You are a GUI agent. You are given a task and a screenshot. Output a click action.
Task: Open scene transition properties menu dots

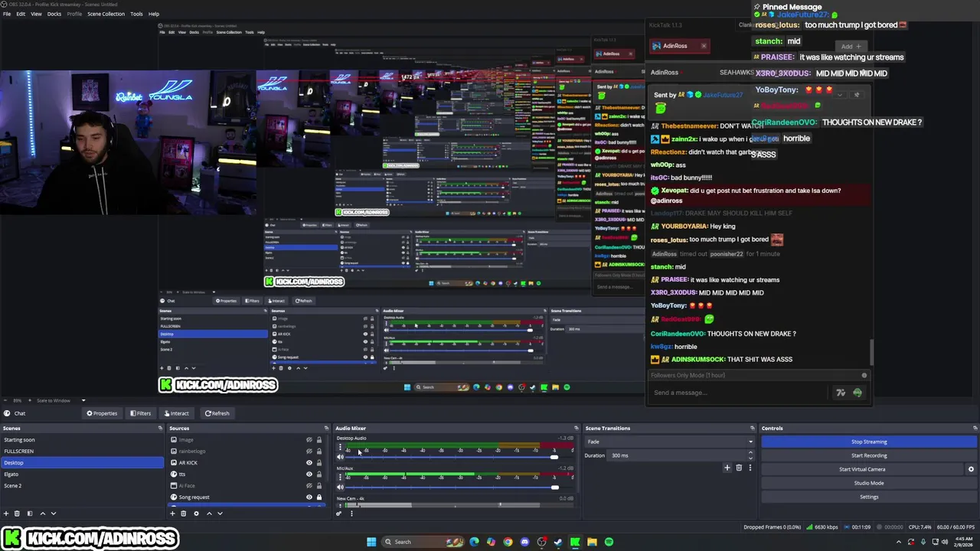(x=750, y=468)
